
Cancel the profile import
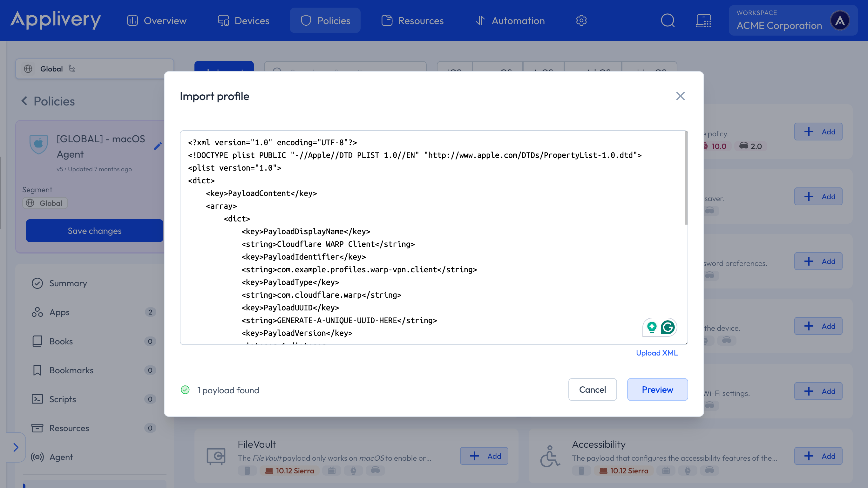point(592,390)
